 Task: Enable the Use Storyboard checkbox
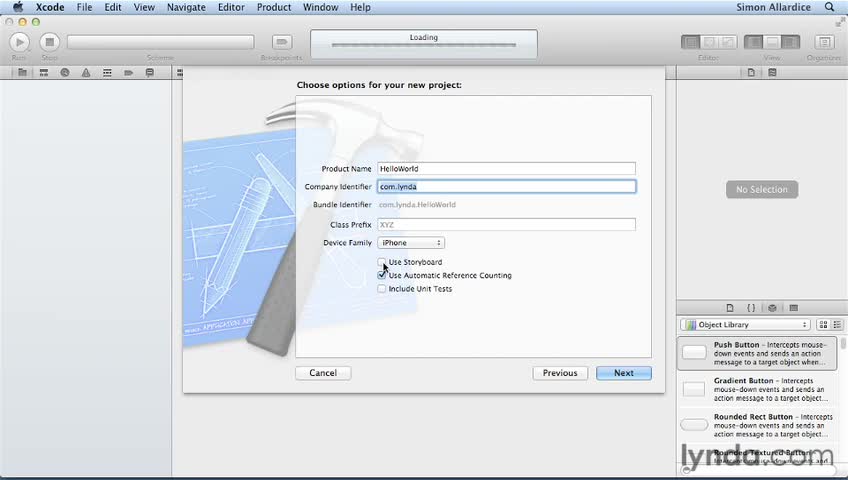[382, 262]
